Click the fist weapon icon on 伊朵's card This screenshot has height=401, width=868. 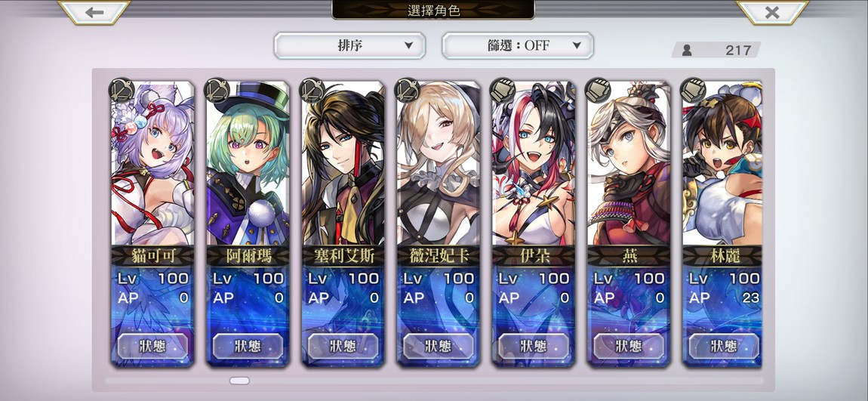[502, 91]
